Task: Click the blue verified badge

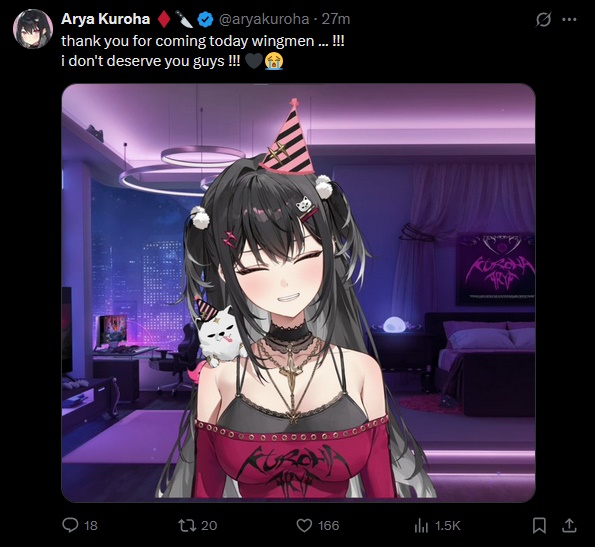Action: [x=206, y=19]
